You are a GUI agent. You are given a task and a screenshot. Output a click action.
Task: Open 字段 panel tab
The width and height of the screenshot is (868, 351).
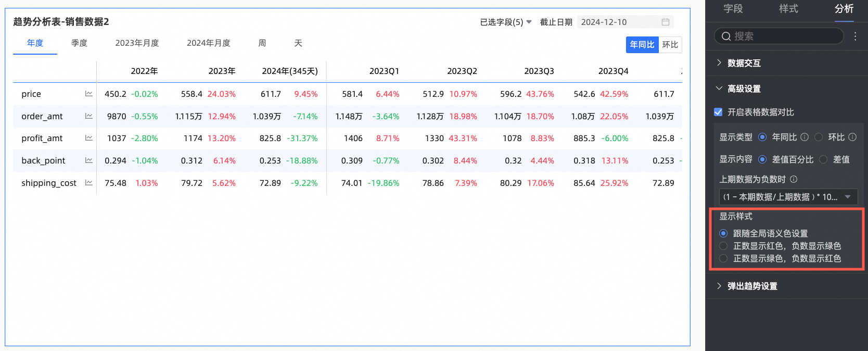pos(733,9)
